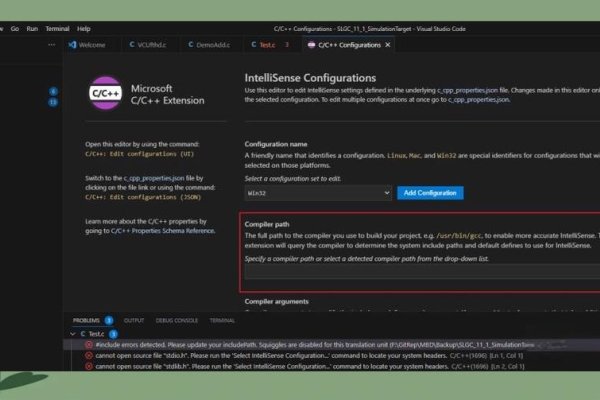Click the 'C/C++: Edit configurations (JSON)' command text
Viewport: 600px width, 400px height.
[143, 197]
